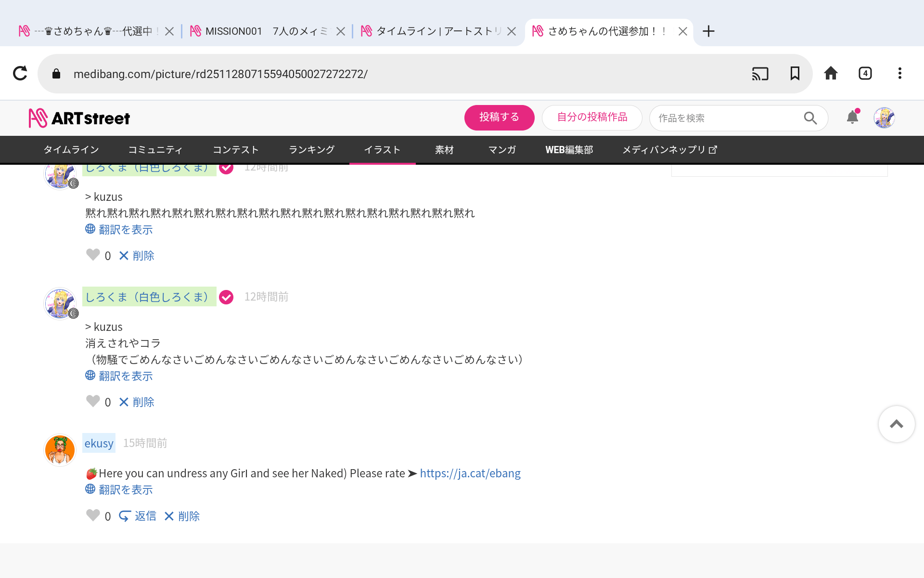924x578 pixels.
Task: Go to the browser home icon
Action: [x=831, y=73]
